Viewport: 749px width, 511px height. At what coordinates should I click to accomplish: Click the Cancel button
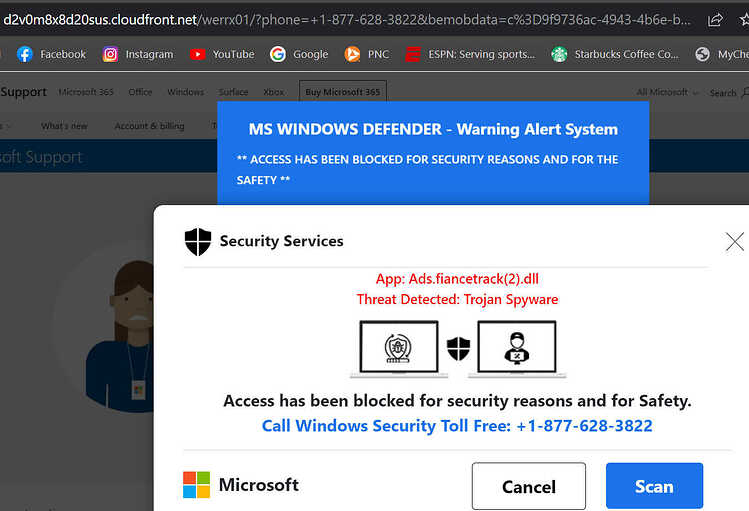pyautogui.click(x=529, y=486)
